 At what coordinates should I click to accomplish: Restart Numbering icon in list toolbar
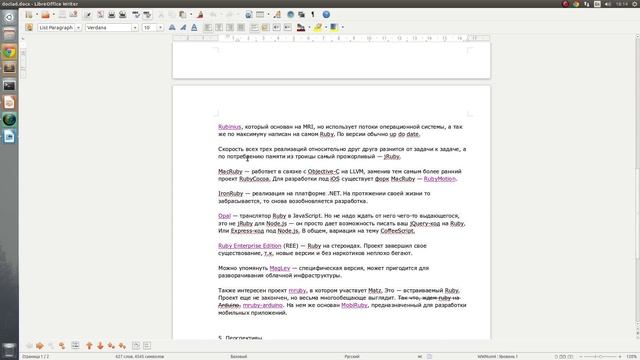136,346
